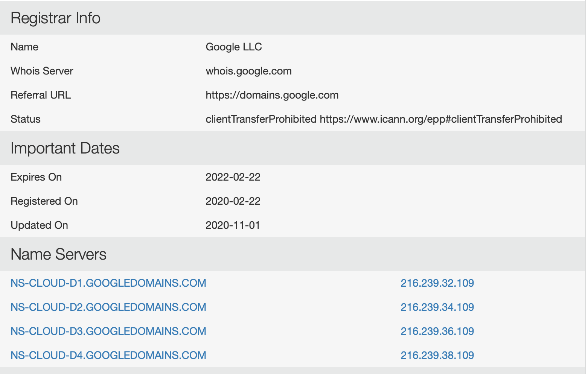Click the Whois Server label

click(42, 71)
